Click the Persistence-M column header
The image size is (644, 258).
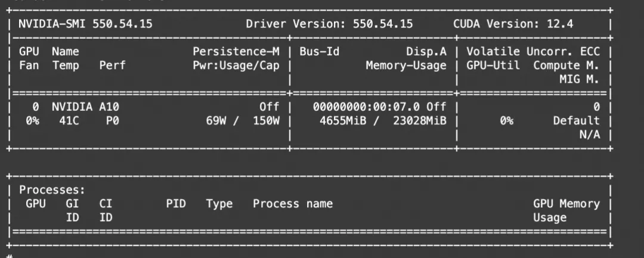tap(236, 52)
